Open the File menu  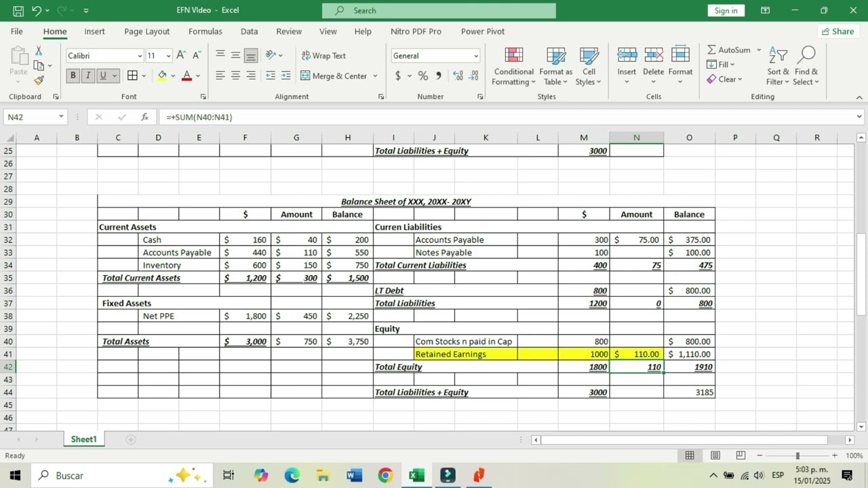(17, 31)
